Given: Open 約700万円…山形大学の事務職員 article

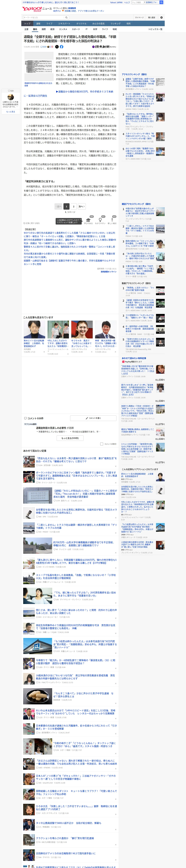Looking at the screenshot, I should point(83,544).
